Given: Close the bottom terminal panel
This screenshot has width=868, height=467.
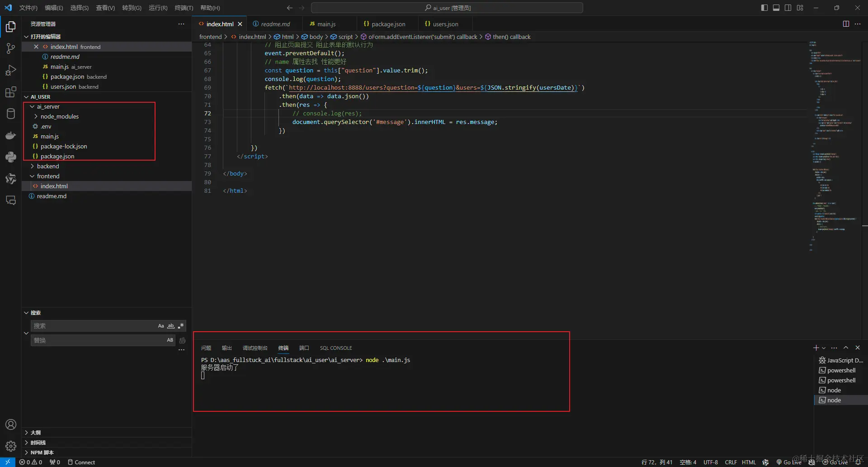Looking at the screenshot, I should (858, 348).
